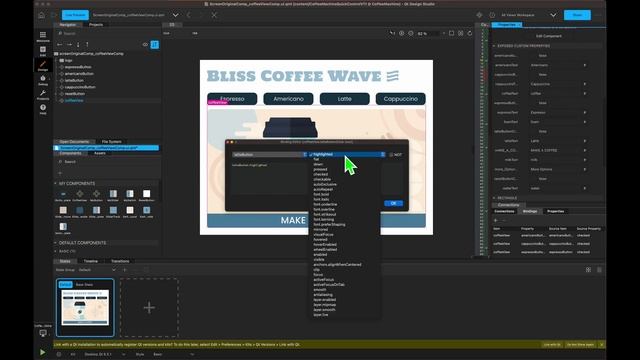This screenshot has height=360, width=640.
Task: Switch to the Bindings tab
Action: tap(530, 211)
